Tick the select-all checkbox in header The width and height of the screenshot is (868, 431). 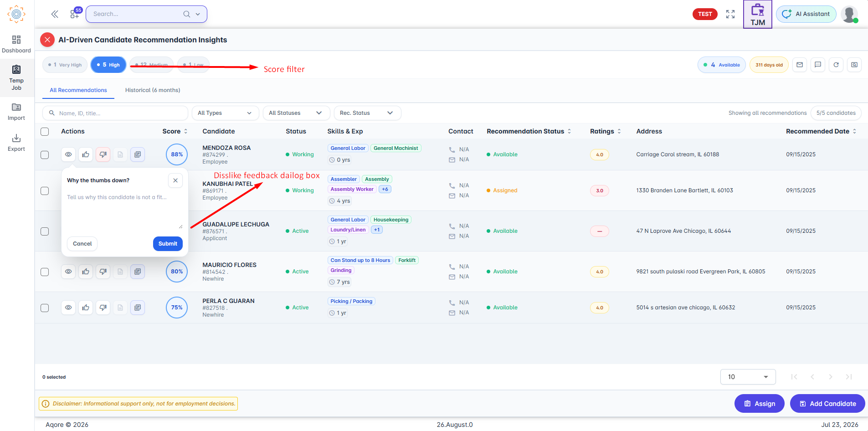(45, 132)
